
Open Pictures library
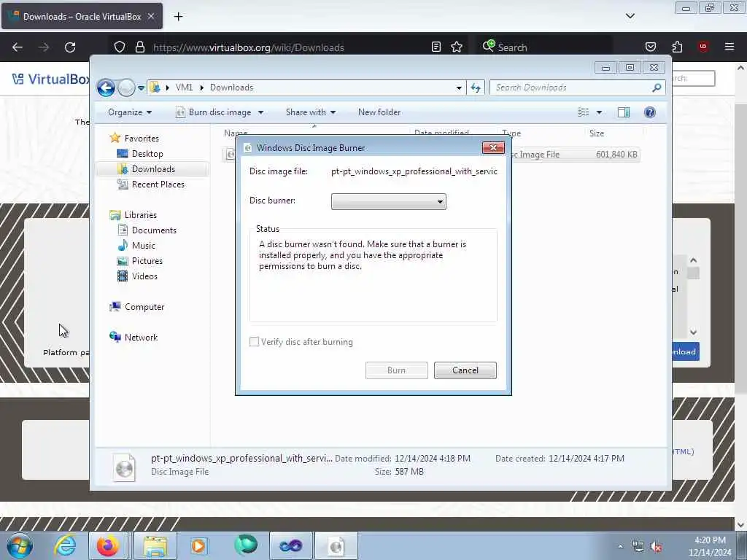pyautogui.click(x=147, y=261)
